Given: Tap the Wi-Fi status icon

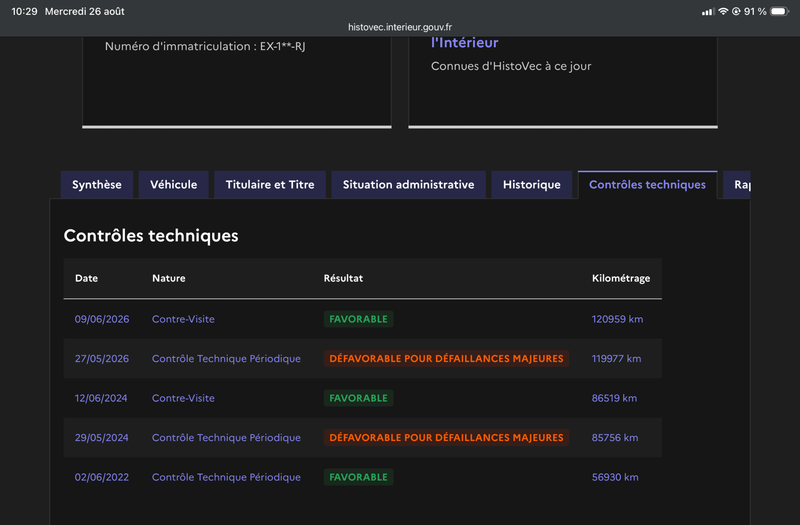Looking at the screenshot, I should [723, 11].
